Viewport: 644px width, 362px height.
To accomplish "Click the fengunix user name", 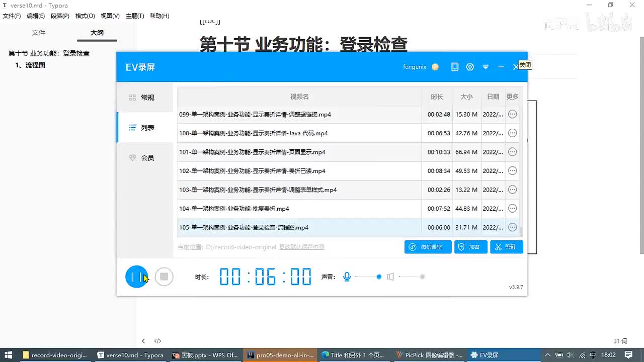I will point(415,67).
